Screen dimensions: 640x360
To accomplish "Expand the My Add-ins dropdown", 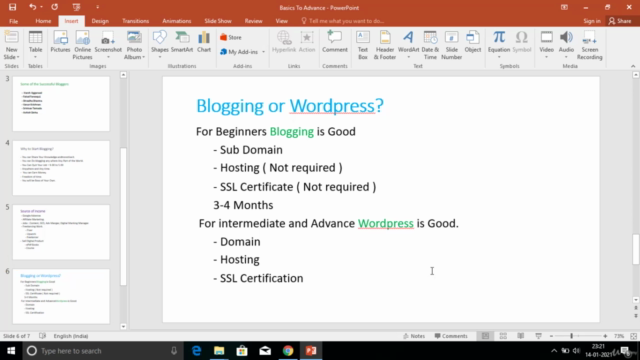I will (263, 52).
